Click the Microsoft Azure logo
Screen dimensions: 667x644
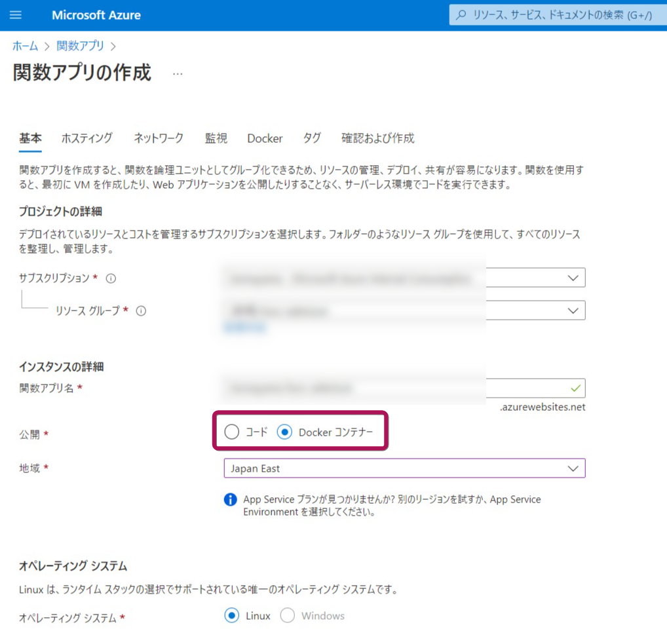(x=96, y=15)
